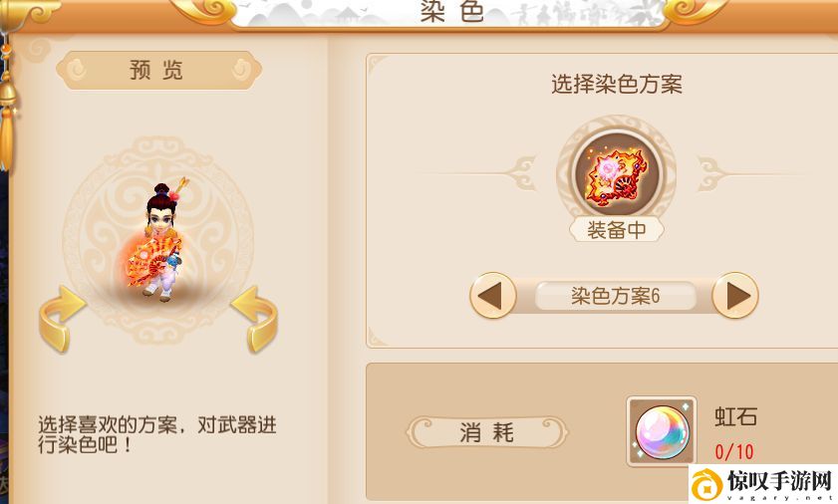Click the 虹石 item name text
The width and height of the screenshot is (838, 504).
coord(736,417)
